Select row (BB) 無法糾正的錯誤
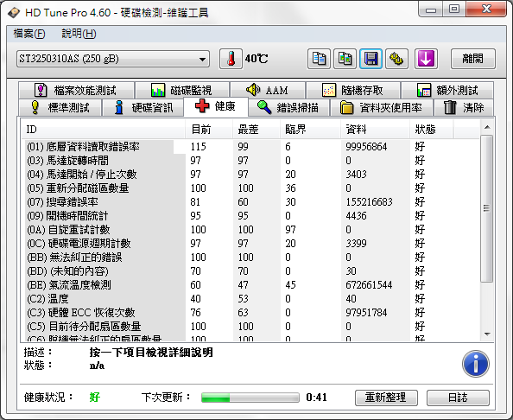The width and height of the screenshot is (513, 420). tap(250, 258)
